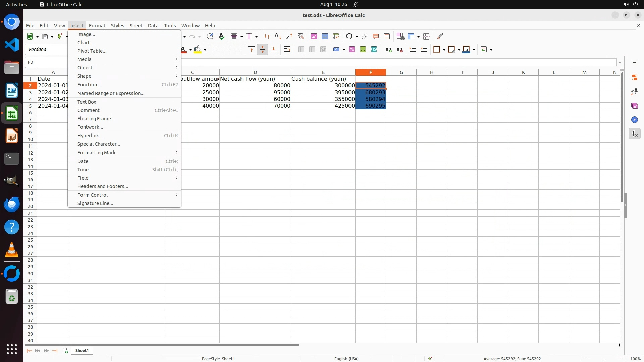
Task: Open the Borders dropdown arrow
Action: pyautogui.click(x=444, y=50)
